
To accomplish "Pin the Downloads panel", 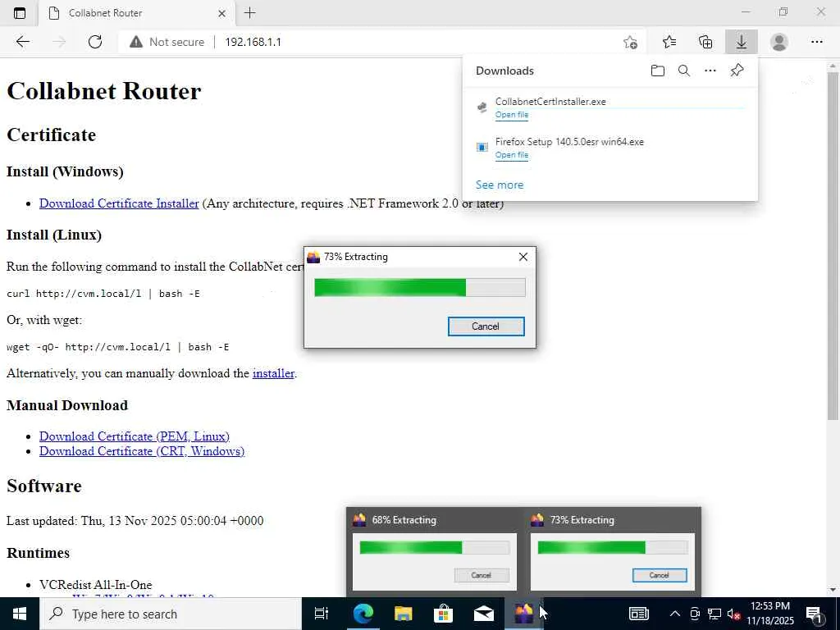I will tap(737, 71).
